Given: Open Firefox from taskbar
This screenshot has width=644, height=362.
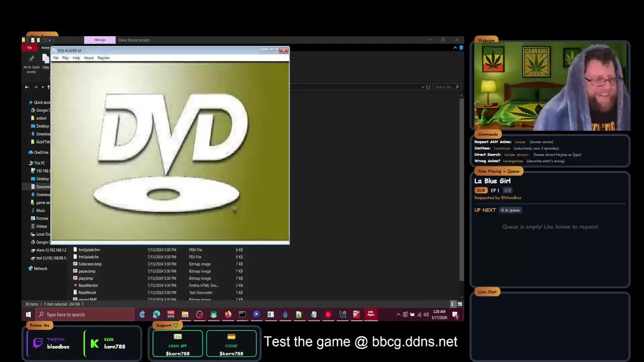Looking at the screenshot, I should pos(228,315).
